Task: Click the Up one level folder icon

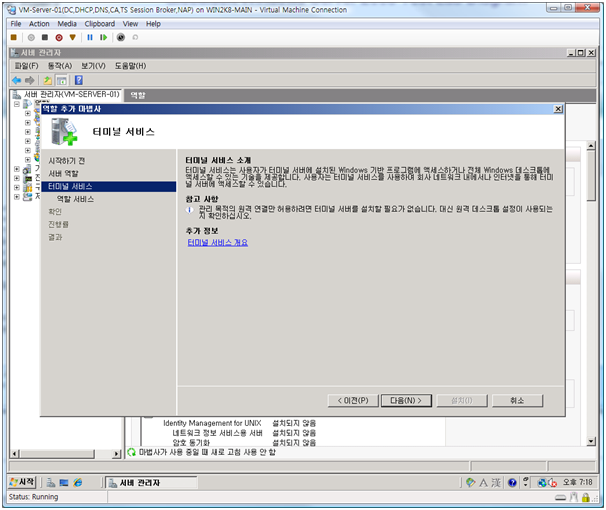Action: 48,80
